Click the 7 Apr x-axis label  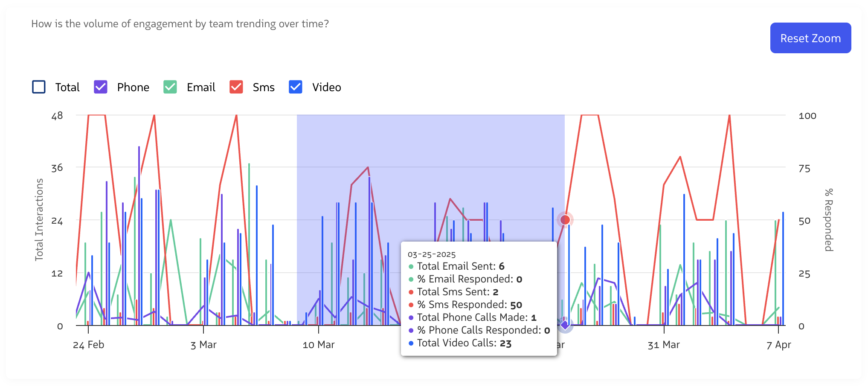778,345
